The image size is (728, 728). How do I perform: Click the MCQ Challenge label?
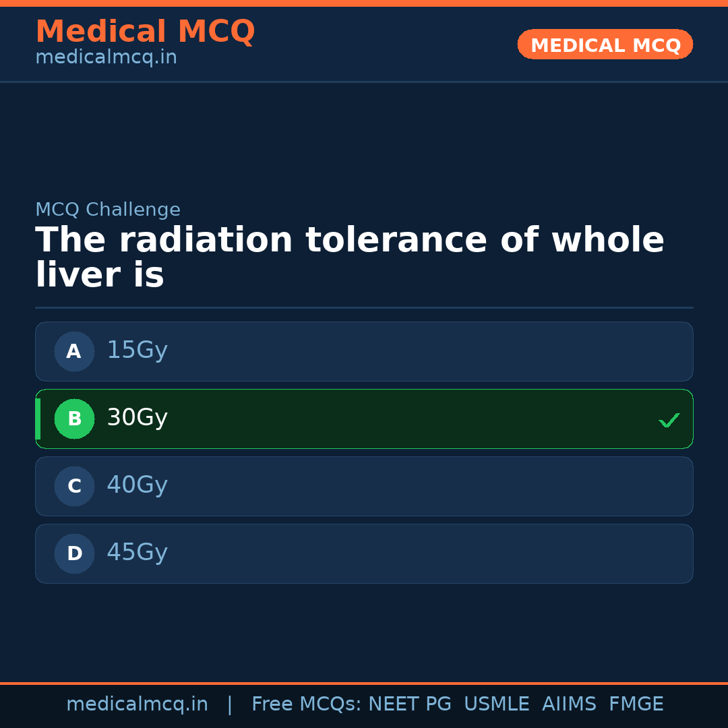point(108,210)
